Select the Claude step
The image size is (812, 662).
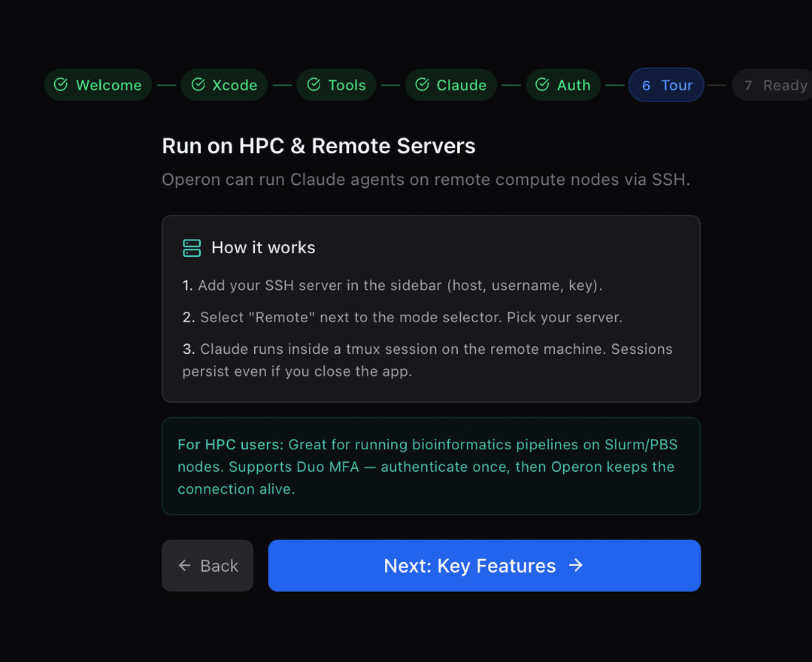tap(450, 85)
